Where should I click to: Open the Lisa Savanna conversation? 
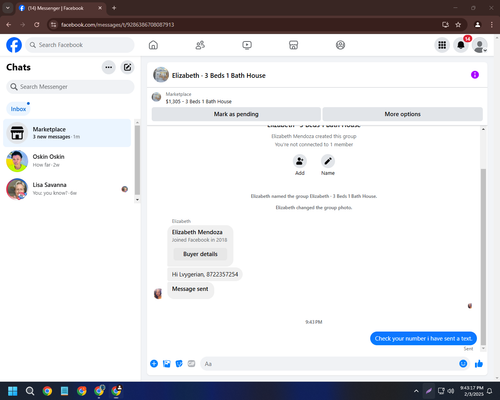[67, 189]
